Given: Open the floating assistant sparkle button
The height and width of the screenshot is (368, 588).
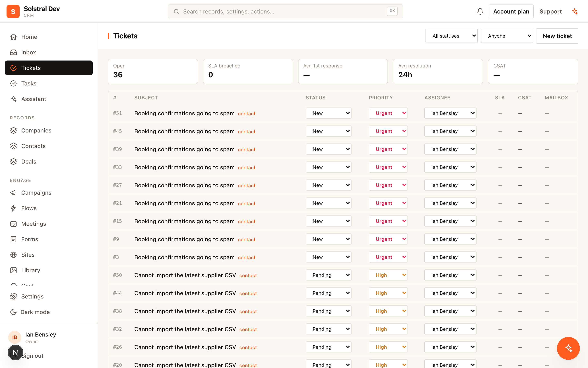Looking at the screenshot, I should pos(568,348).
